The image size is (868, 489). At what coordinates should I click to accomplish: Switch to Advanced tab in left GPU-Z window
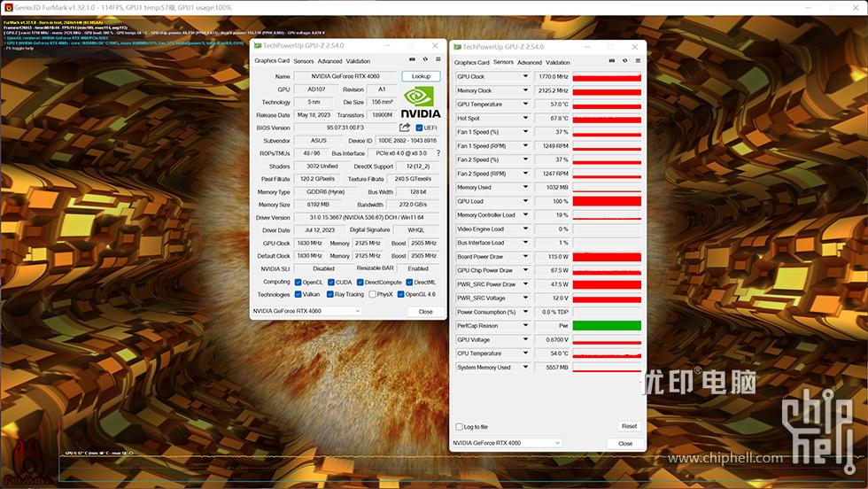point(329,61)
